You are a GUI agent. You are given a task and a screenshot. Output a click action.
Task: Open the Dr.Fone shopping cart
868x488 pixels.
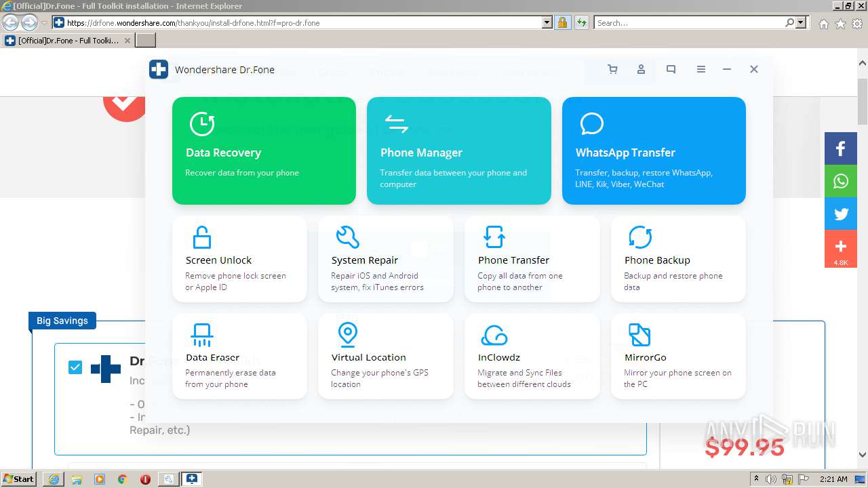(x=612, y=69)
